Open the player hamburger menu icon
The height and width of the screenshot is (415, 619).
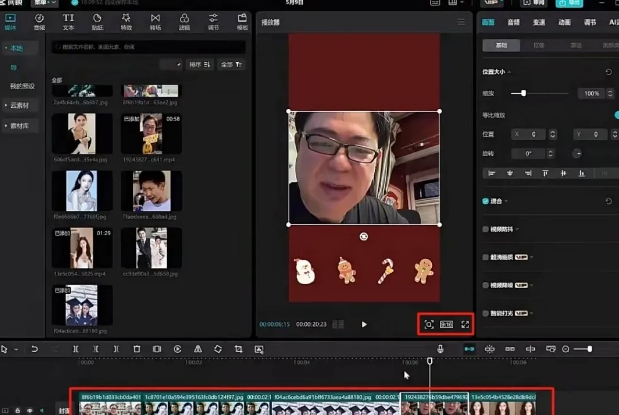click(x=461, y=22)
